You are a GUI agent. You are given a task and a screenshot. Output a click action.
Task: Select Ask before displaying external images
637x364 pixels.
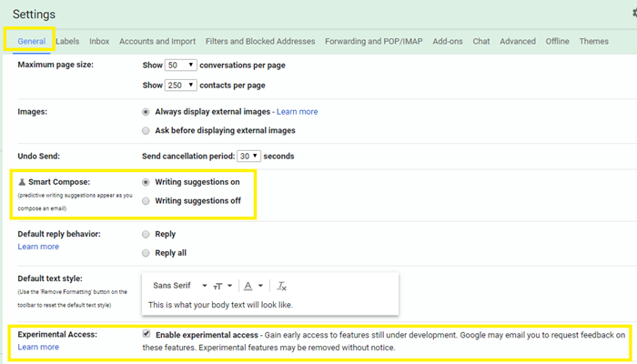pos(147,130)
